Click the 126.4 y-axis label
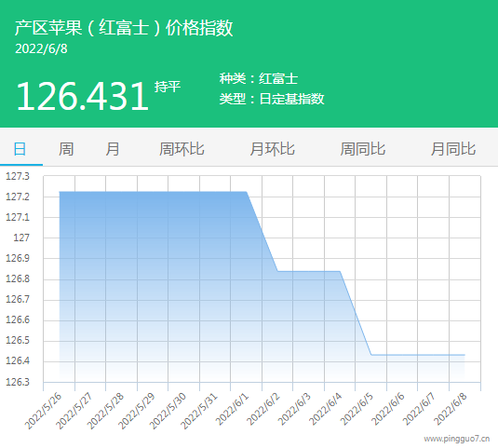 pyautogui.click(x=18, y=360)
